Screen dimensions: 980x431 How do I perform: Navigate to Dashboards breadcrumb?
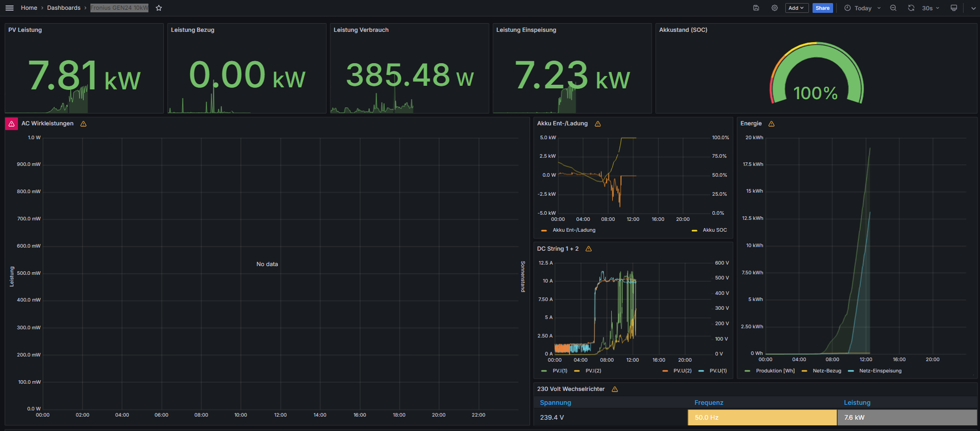point(64,8)
